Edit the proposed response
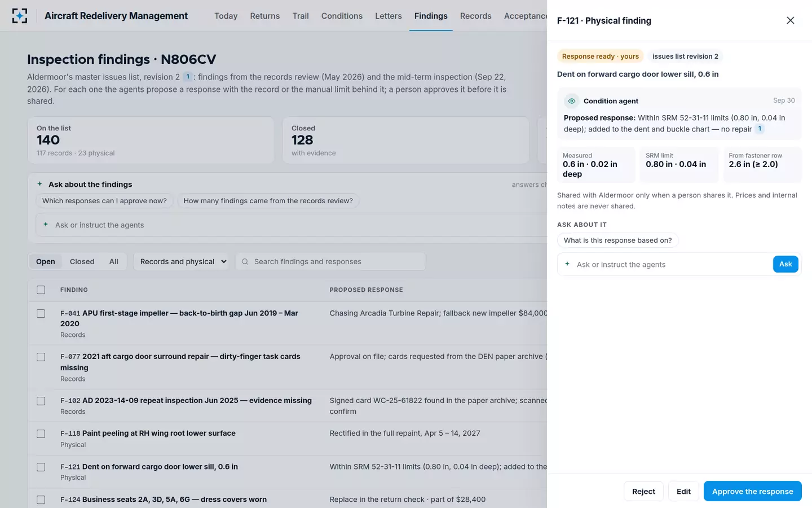 click(683, 491)
